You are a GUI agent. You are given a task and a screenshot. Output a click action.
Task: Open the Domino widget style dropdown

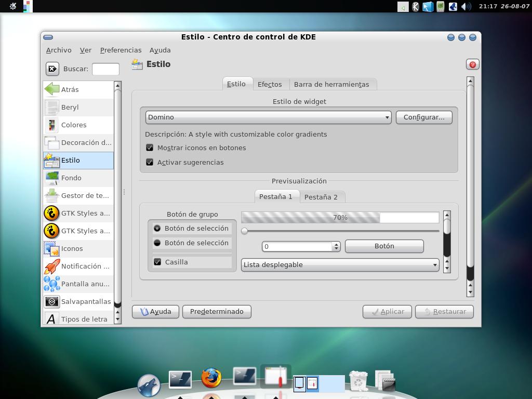pos(269,117)
